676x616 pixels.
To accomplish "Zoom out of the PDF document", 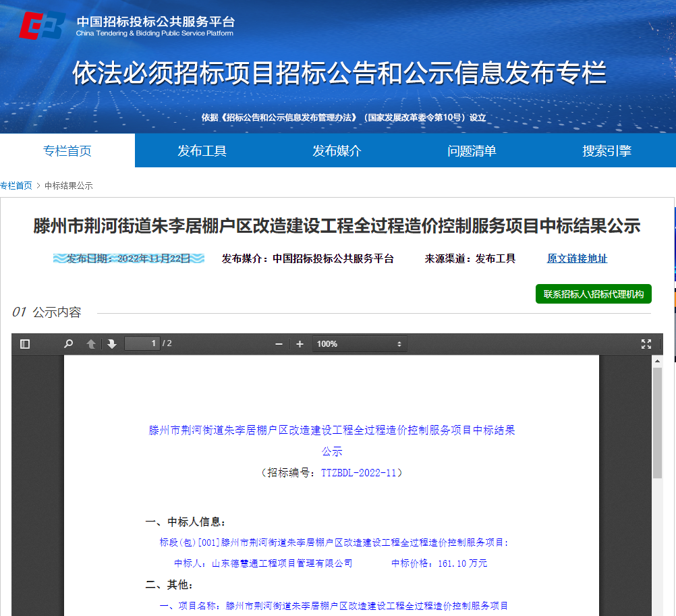I will coord(278,344).
